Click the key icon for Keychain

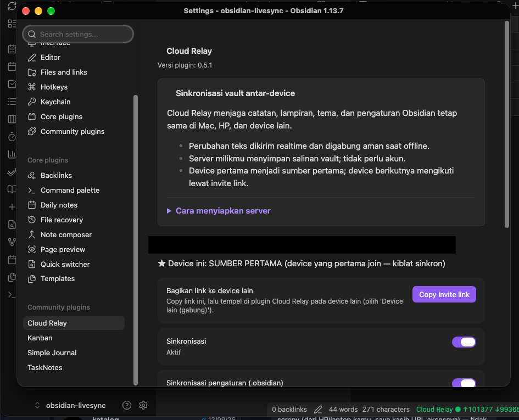[x=32, y=102]
